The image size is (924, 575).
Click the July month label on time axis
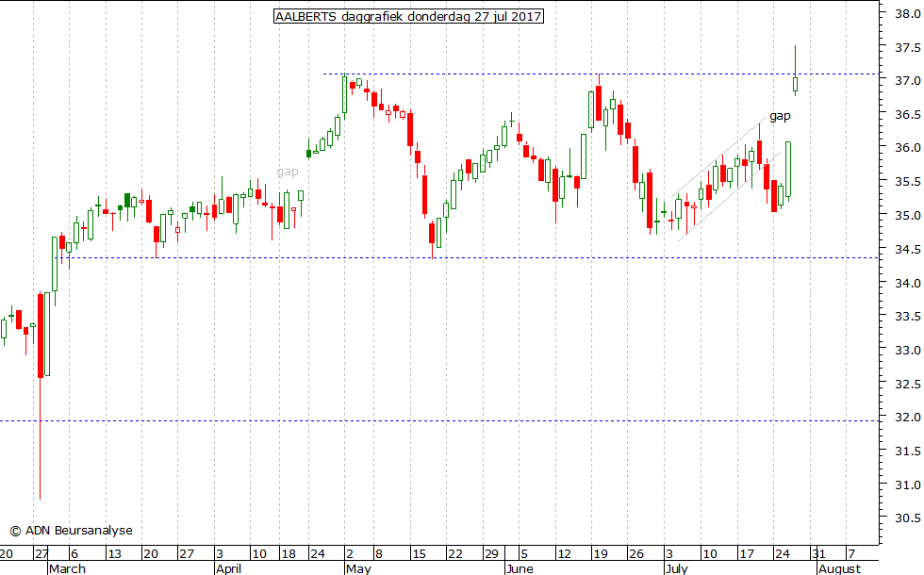[x=677, y=568]
